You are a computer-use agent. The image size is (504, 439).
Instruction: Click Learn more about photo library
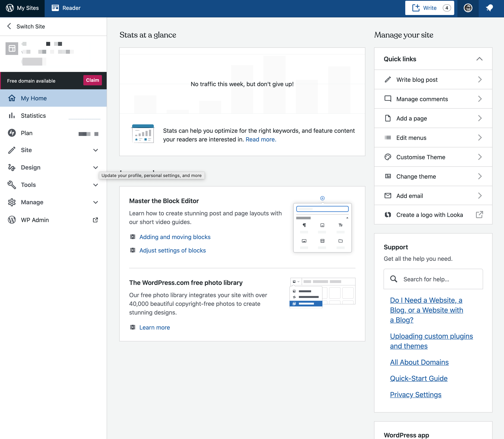click(154, 327)
